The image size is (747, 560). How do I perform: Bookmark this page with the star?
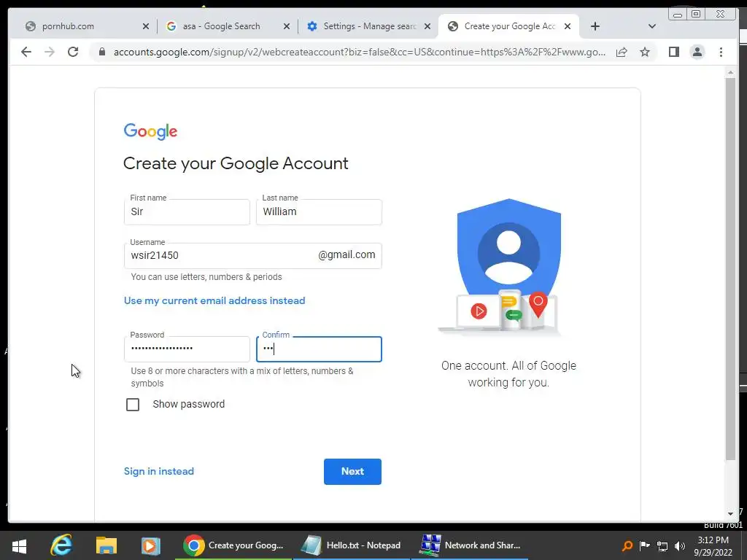pos(645,52)
